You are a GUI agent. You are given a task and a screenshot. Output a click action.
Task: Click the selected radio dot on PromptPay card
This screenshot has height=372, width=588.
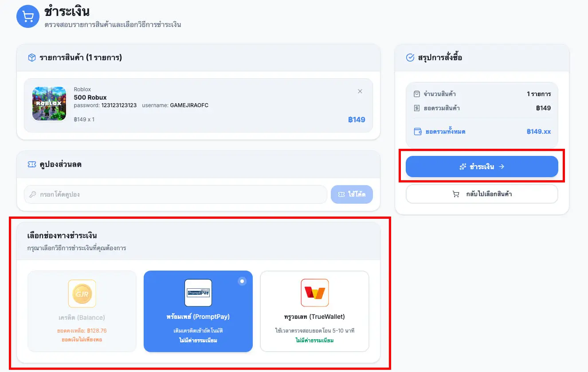tap(242, 281)
